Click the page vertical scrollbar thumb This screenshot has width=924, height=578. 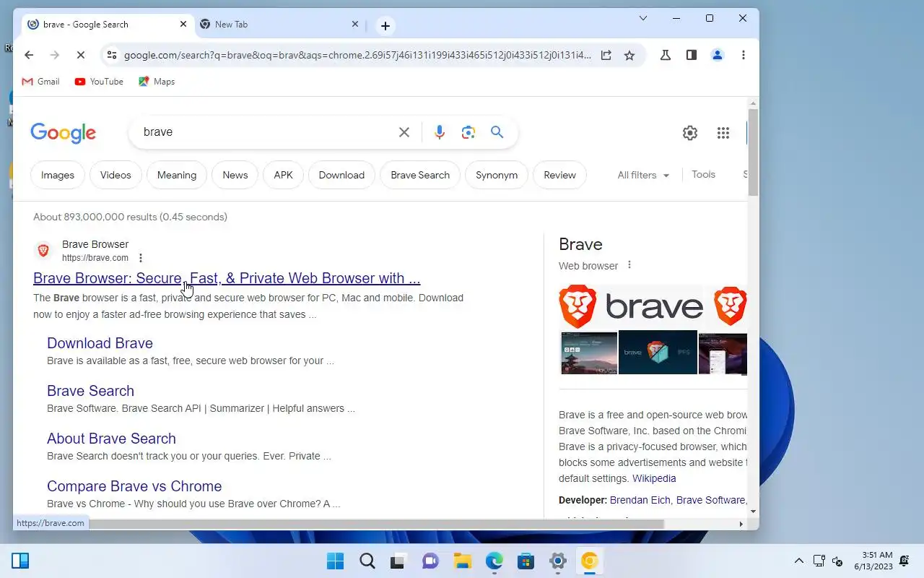(754, 152)
